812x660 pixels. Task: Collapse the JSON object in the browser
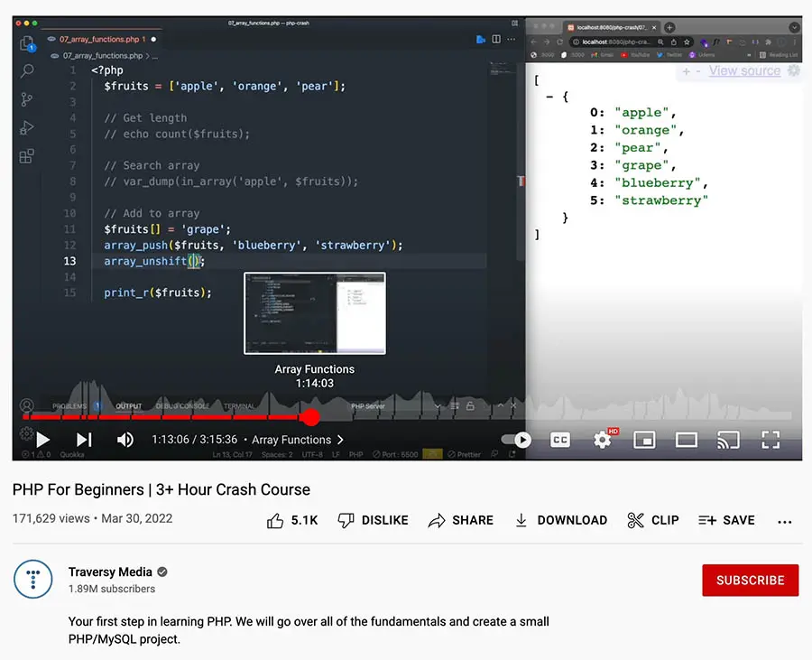[550, 97]
